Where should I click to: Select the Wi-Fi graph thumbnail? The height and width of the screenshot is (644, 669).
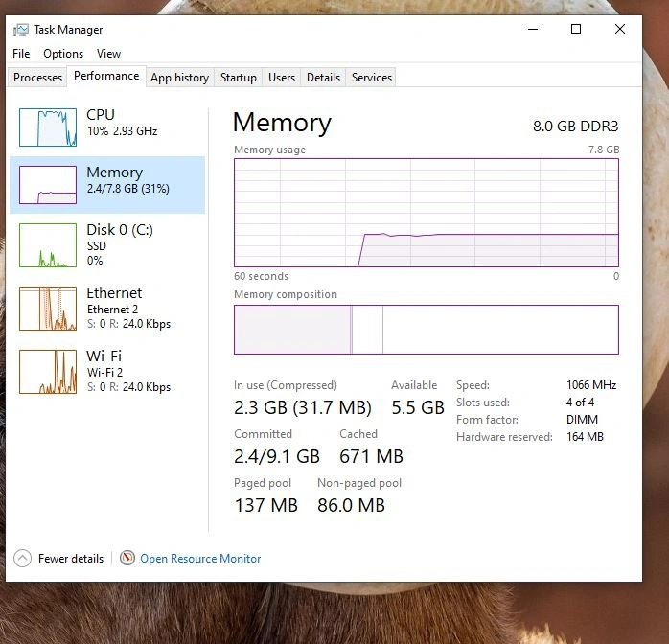tap(47, 372)
